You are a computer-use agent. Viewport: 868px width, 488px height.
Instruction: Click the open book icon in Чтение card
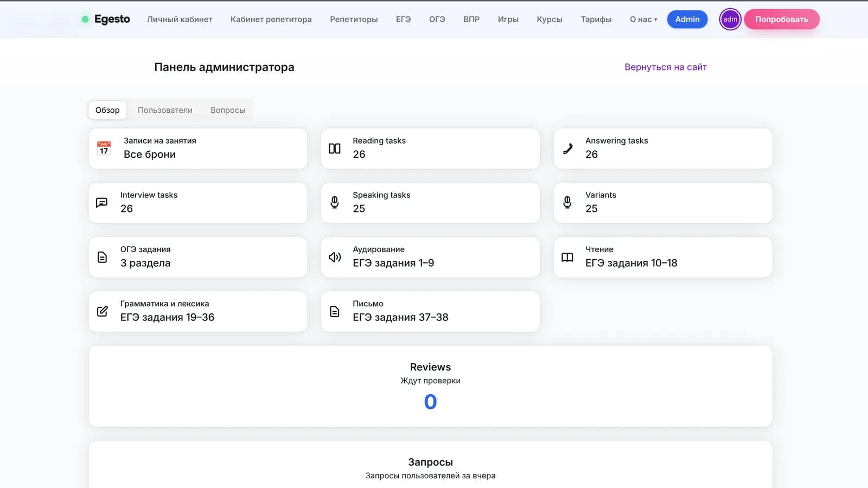coord(567,257)
